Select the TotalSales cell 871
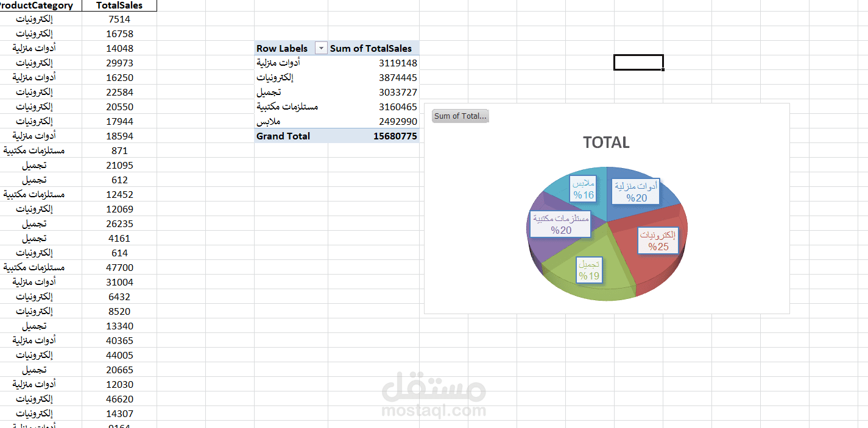 click(119, 150)
